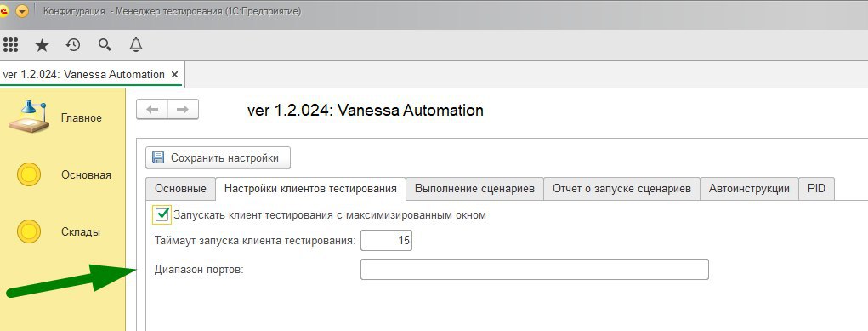Click the Диапазон портов input field
Image resolution: width=868 pixels, height=331 pixels.
534,270
